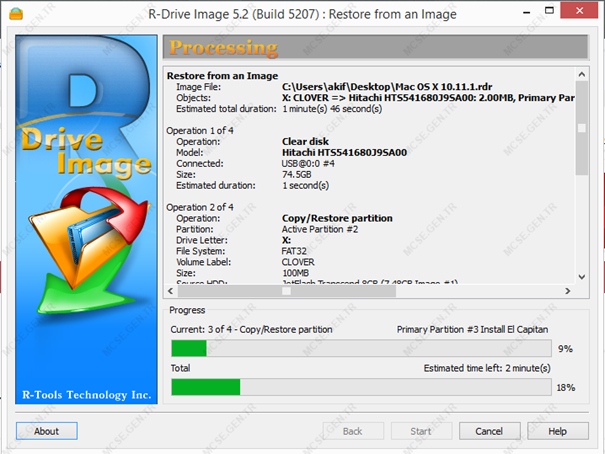Minimize the R-Drive Image window

(526, 12)
